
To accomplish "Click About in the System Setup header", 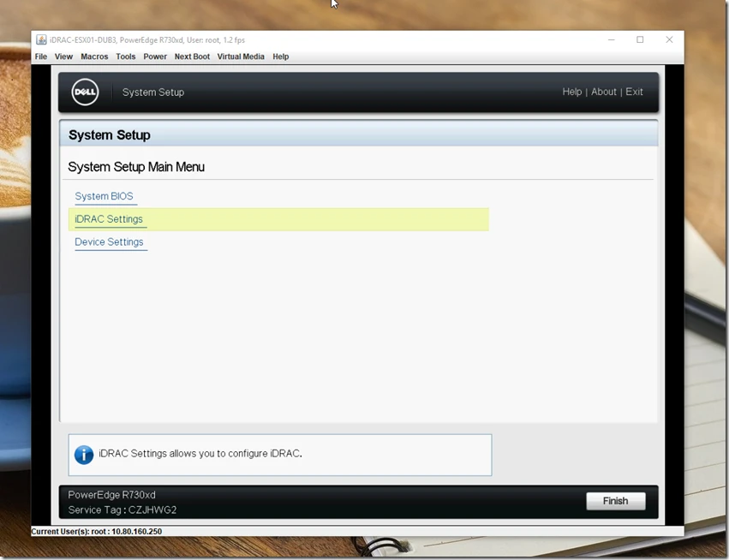I will click(603, 92).
